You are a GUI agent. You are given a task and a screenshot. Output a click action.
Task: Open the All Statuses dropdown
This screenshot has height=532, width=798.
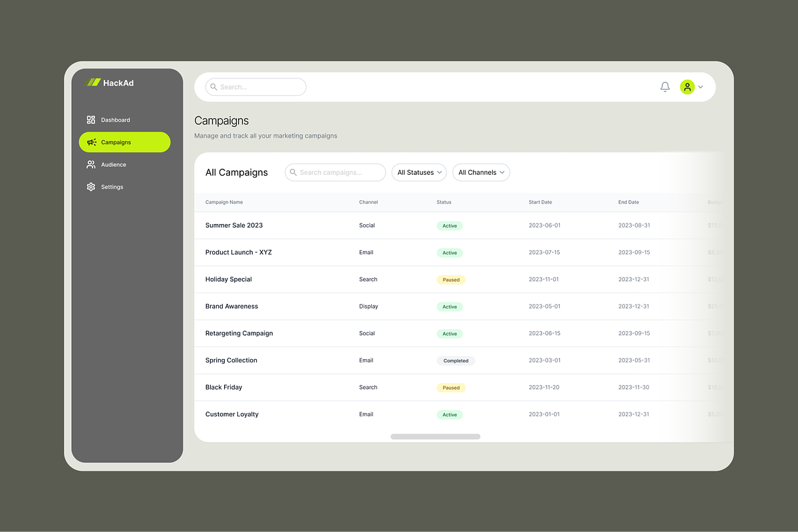pos(419,172)
